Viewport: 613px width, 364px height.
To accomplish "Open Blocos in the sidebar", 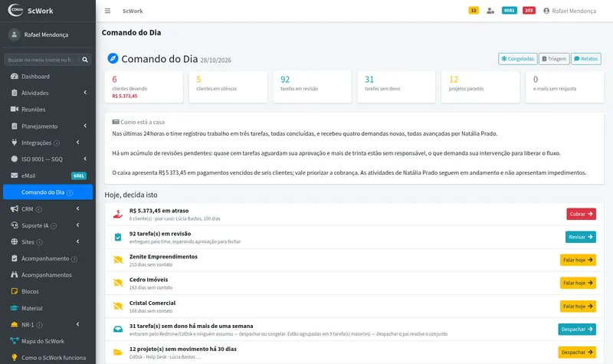I will 48,291.
